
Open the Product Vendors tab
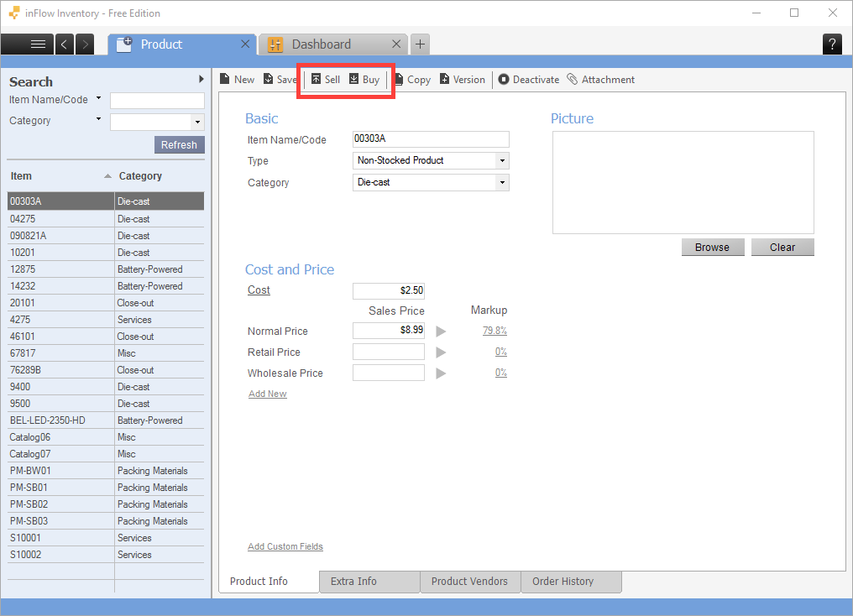470,582
